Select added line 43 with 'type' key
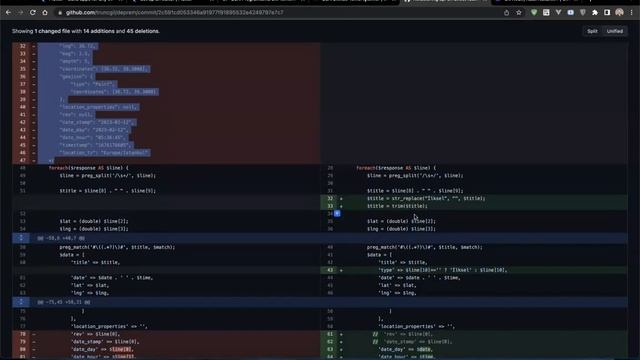Image resolution: width=640 pixels, height=360 pixels. (x=474, y=270)
